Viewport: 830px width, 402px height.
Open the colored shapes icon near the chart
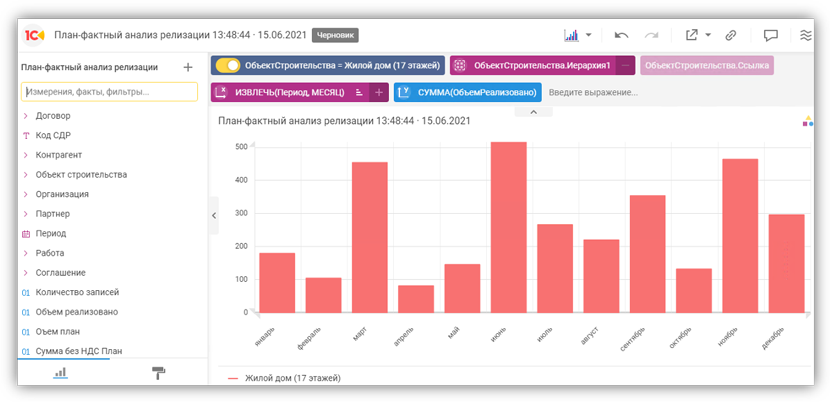click(x=807, y=121)
